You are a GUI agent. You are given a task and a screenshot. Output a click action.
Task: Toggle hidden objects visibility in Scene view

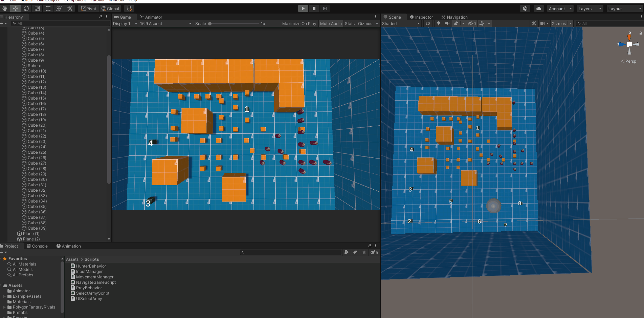tap(472, 23)
